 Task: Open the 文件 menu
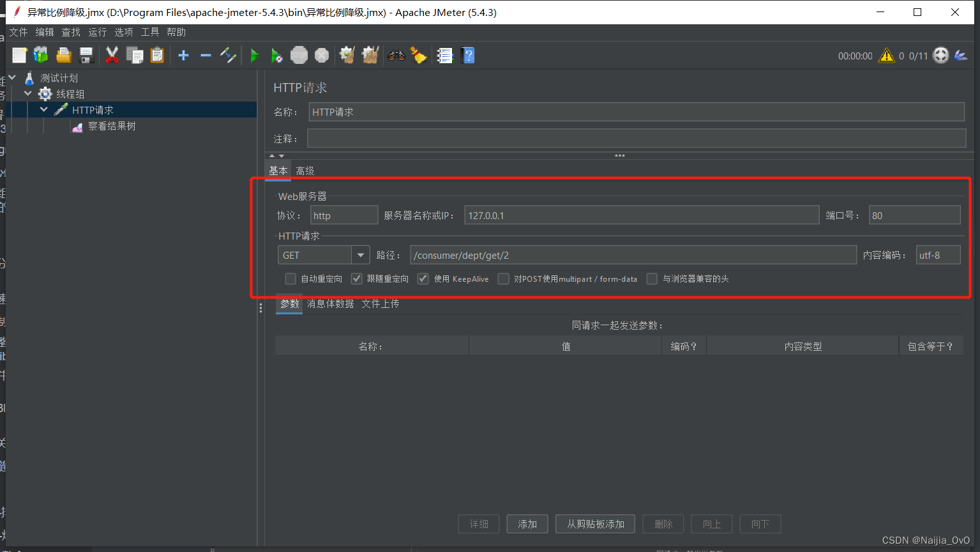coord(19,32)
